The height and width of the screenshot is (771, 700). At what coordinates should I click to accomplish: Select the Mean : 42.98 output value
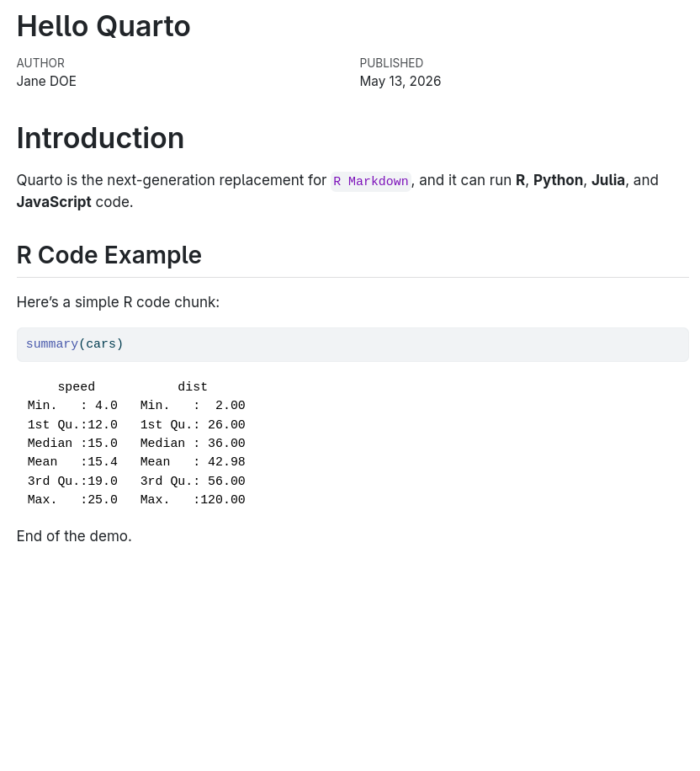point(193,462)
